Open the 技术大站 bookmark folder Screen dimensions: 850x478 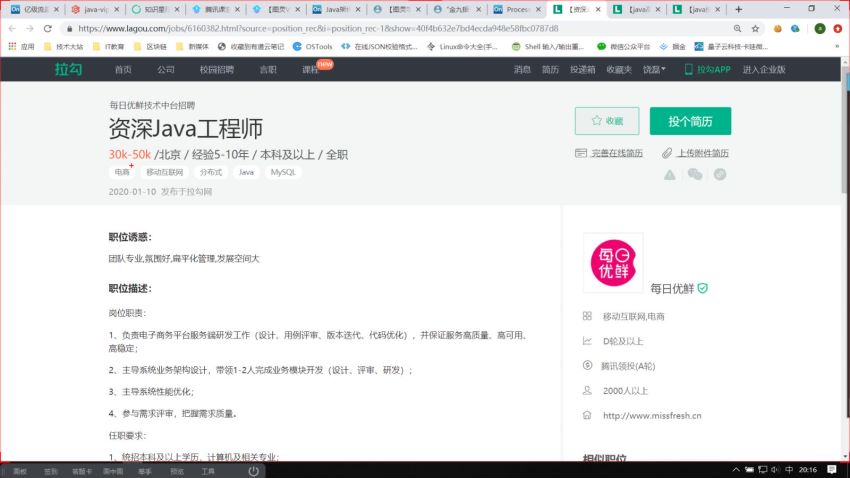tap(63, 47)
